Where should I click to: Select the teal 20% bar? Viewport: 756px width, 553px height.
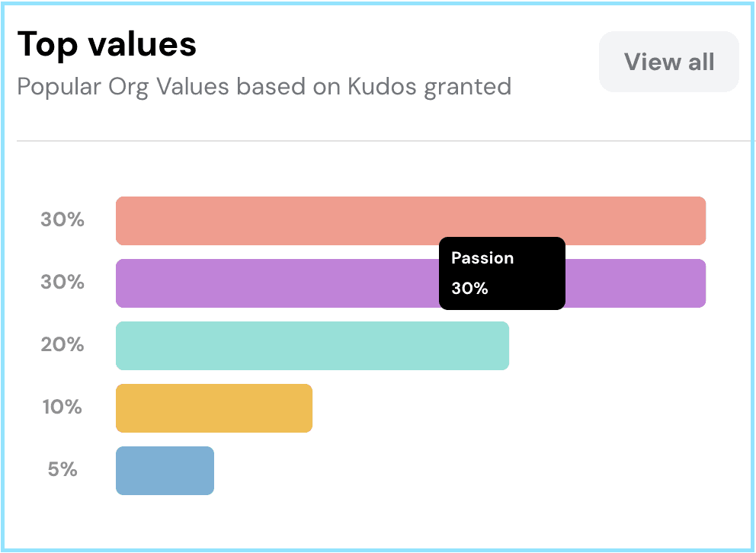coord(312,346)
